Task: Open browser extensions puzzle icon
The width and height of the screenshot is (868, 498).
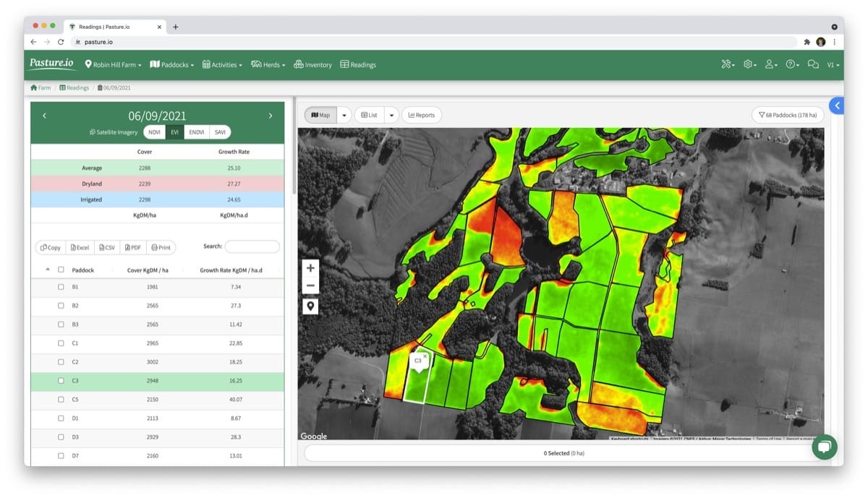Action: (807, 42)
